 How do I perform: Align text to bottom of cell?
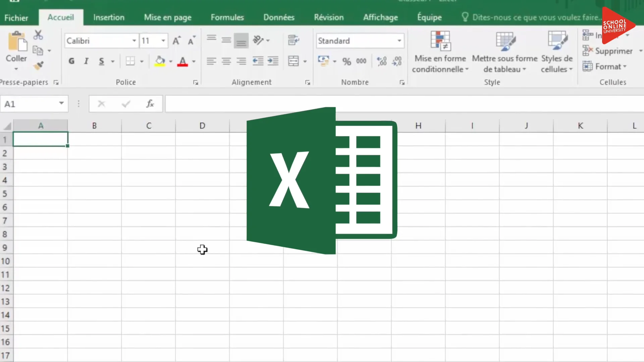coord(241,41)
